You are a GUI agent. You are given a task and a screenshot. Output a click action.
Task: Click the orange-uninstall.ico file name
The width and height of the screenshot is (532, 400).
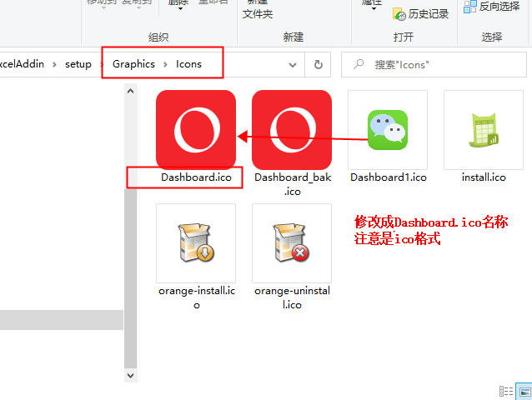(x=292, y=297)
